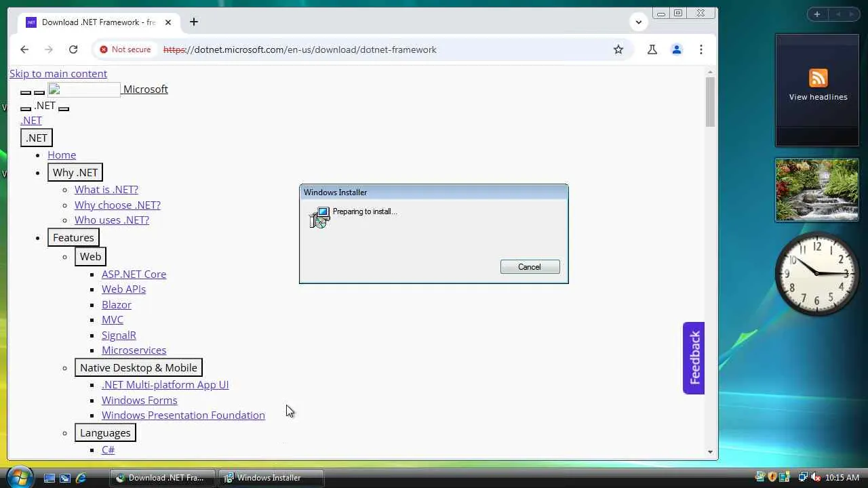Open the Microservices link
Viewport: 868px width, 488px height.
tap(134, 350)
